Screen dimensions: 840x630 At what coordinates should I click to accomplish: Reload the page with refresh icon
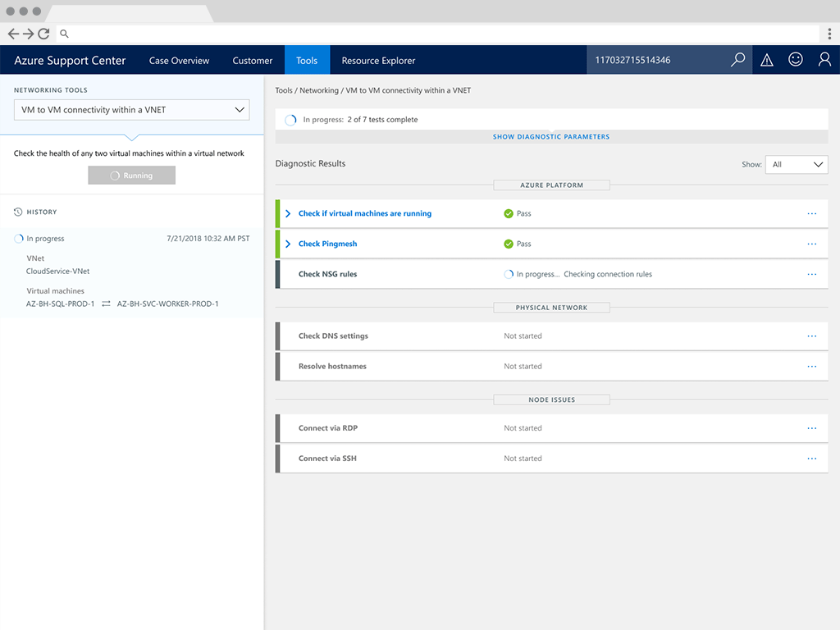coord(44,34)
